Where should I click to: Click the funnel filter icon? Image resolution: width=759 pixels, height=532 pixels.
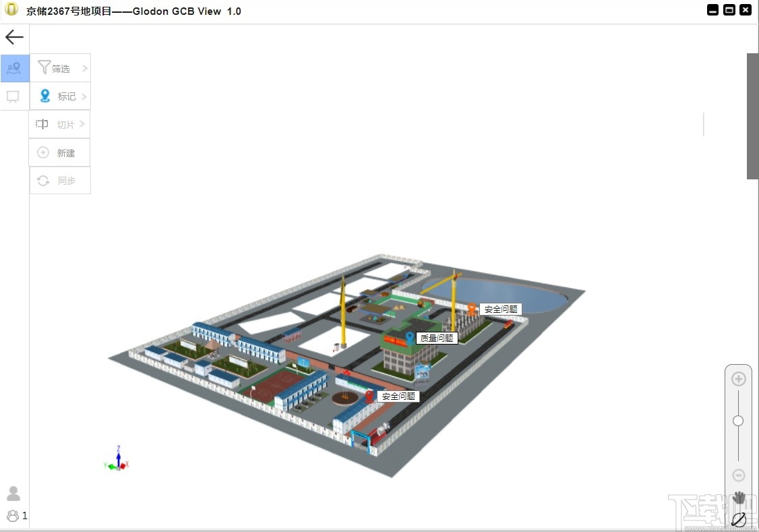(44, 67)
